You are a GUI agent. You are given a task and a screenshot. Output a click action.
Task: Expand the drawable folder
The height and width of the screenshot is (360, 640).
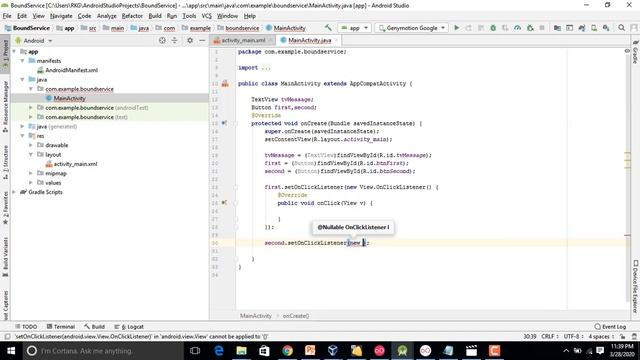31,145
